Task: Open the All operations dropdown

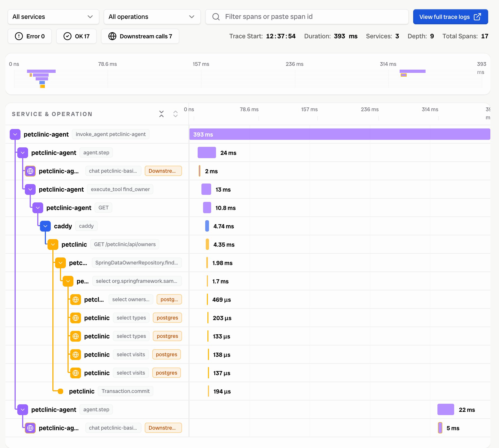Action: pyautogui.click(x=152, y=17)
